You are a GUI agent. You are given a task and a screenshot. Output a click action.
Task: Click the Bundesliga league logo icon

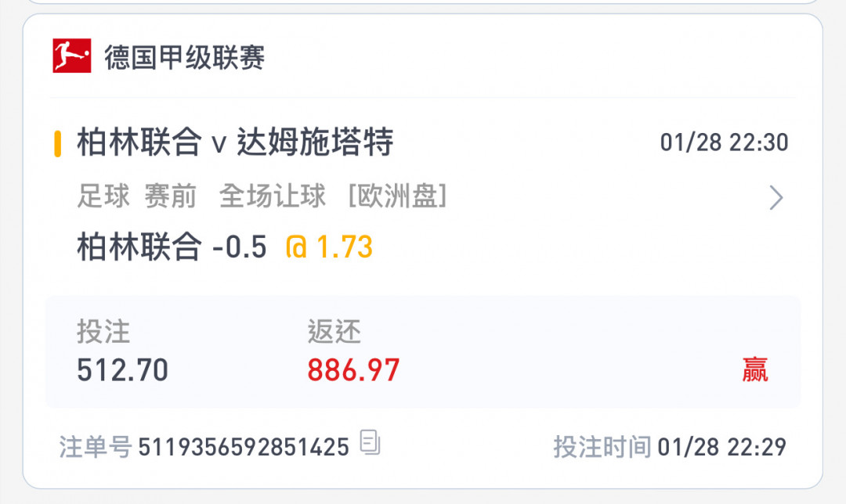pyautogui.click(x=72, y=56)
